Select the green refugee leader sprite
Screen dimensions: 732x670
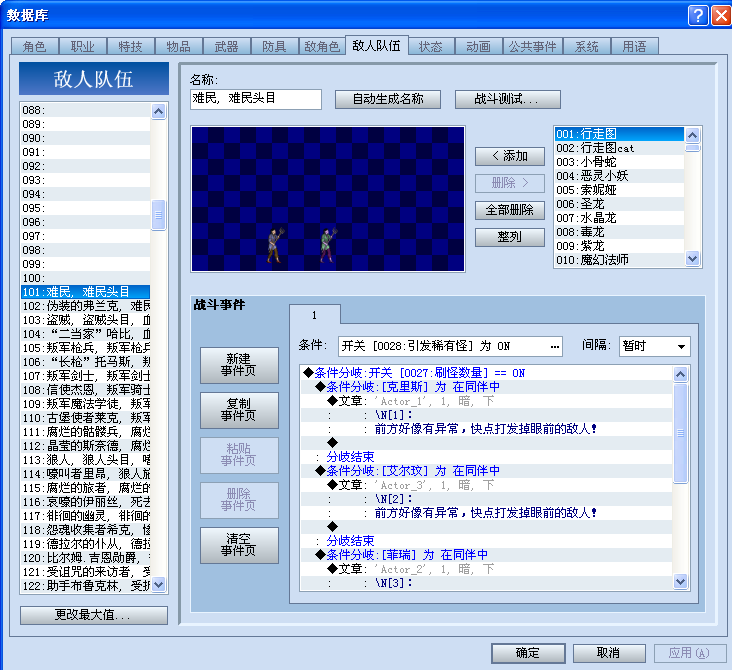pos(328,245)
